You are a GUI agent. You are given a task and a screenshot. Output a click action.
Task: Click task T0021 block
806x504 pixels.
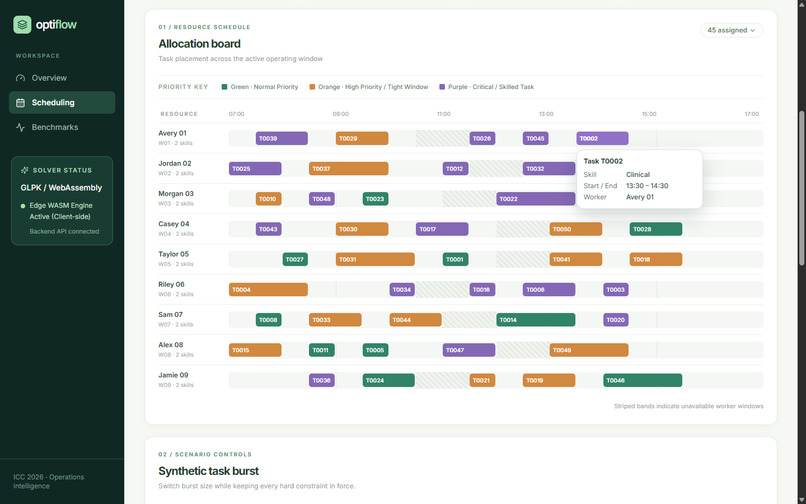[x=482, y=381]
